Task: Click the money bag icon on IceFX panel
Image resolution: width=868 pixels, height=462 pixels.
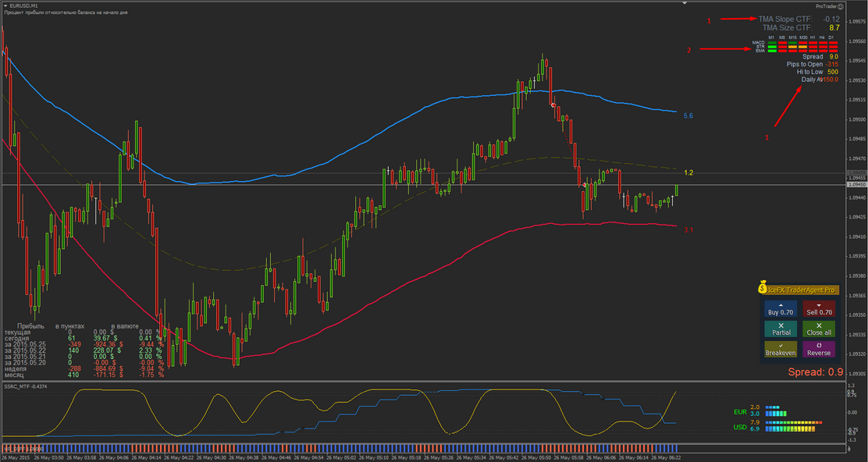Action: click(x=763, y=288)
